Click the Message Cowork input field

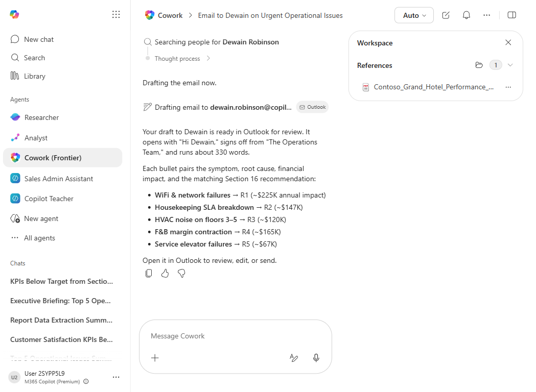click(236, 336)
